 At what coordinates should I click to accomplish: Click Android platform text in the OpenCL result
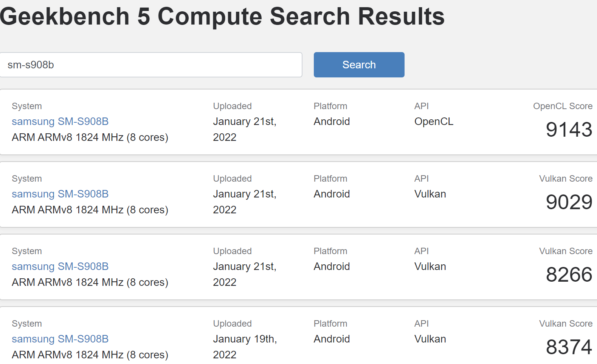click(x=332, y=122)
